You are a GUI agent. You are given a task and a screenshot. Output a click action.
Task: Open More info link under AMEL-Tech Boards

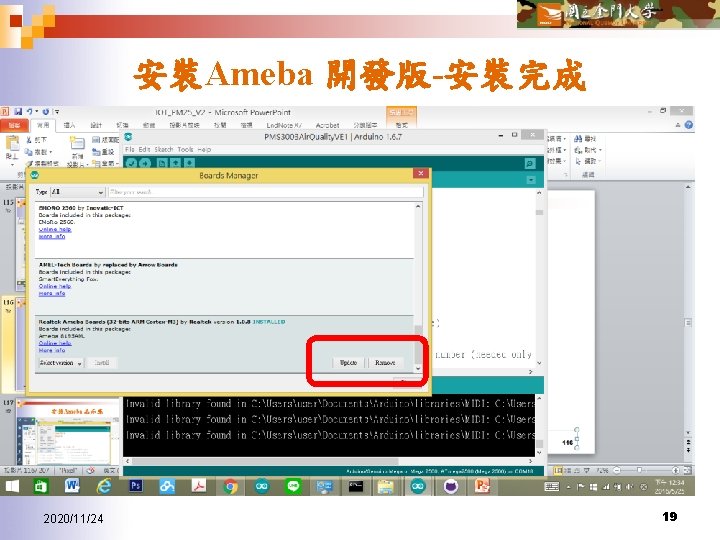pyautogui.click(x=52, y=293)
